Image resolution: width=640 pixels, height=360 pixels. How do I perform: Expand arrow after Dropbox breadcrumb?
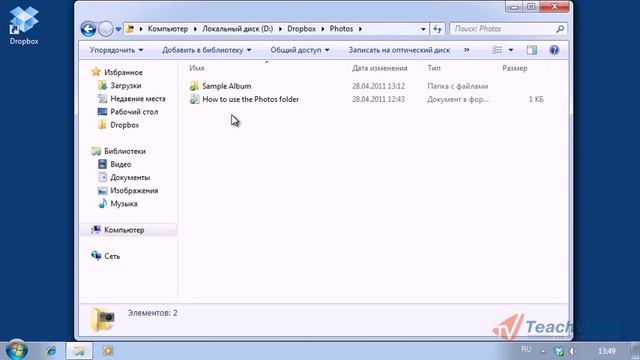(322, 29)
